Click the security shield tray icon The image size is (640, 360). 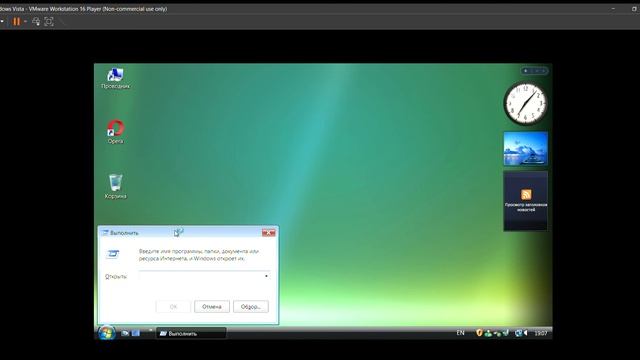tap(479, 333)
